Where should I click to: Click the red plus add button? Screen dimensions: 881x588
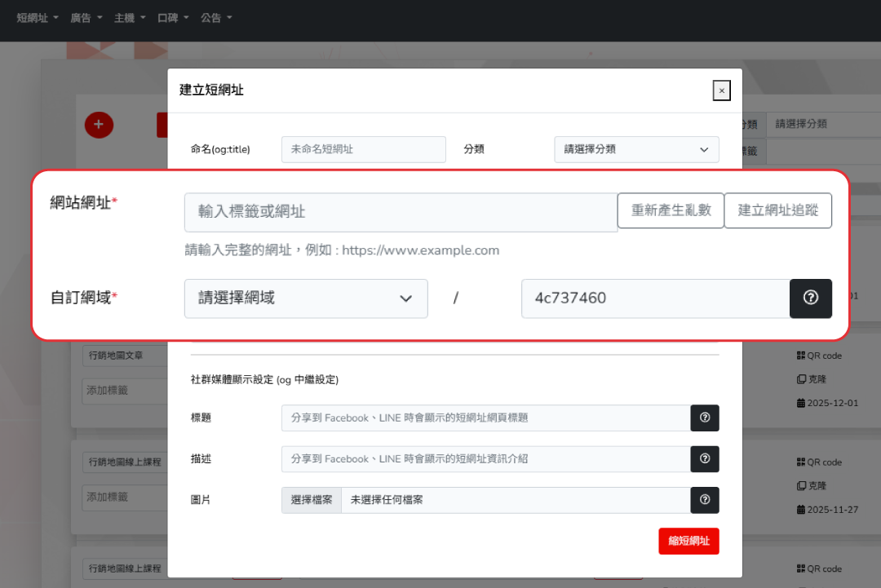[99, 125]
